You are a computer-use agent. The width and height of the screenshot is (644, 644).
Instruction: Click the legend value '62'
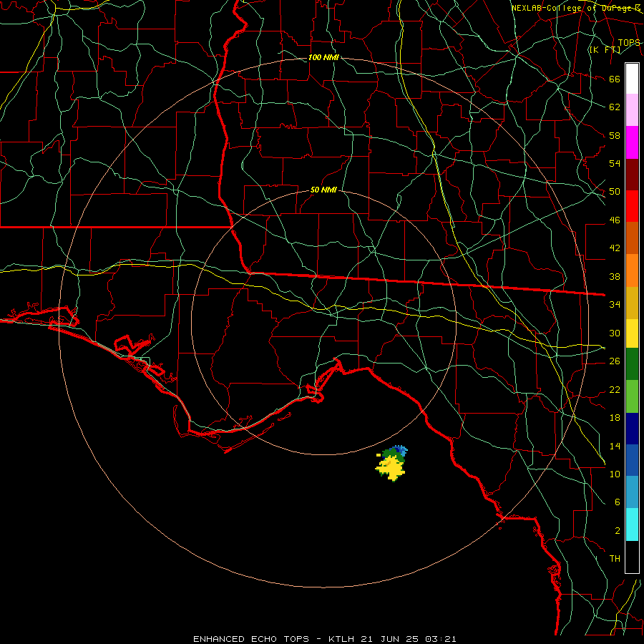tap(615, 107)
